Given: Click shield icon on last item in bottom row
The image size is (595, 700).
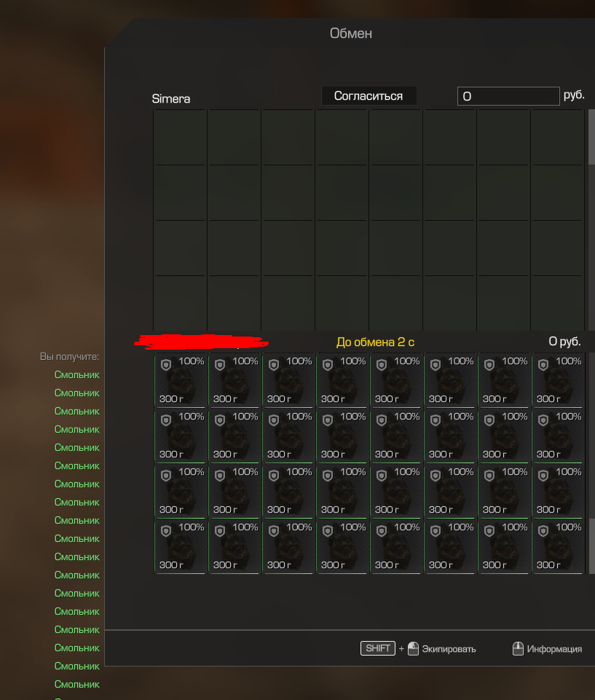Looking at the screenshot, I should pos(543,531).
